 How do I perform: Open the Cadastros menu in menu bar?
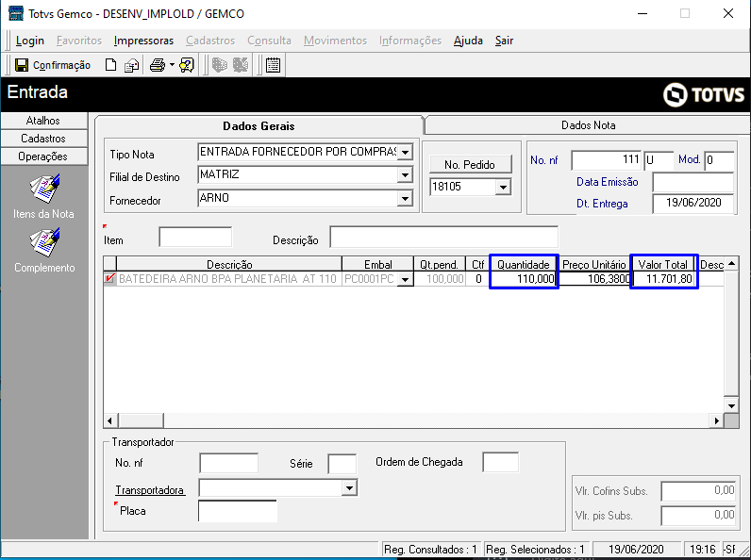tap(210, 41)
